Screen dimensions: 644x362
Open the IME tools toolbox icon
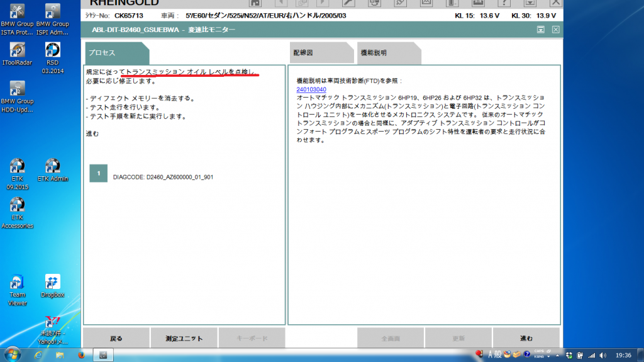tap(517, 354)
